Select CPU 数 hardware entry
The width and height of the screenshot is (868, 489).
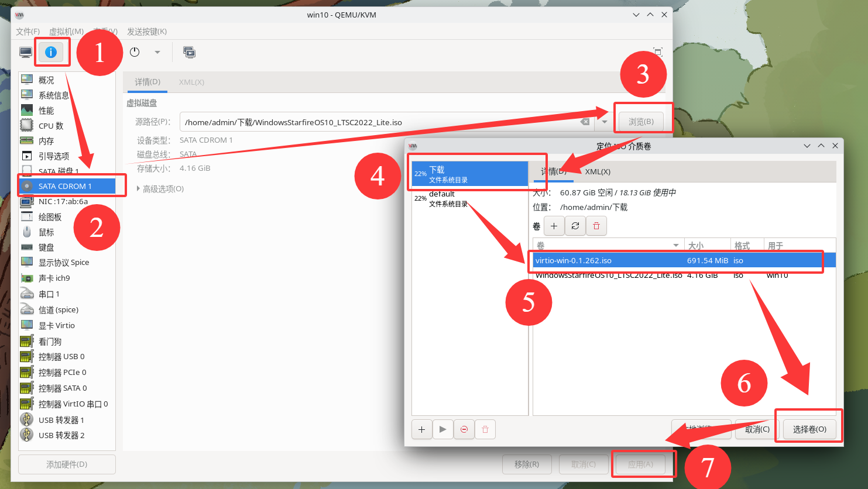coord(67,126)
